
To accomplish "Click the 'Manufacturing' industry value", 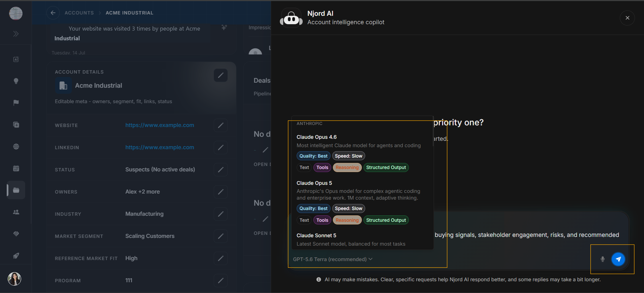I will pyautogui.click(x=144, y=214).
